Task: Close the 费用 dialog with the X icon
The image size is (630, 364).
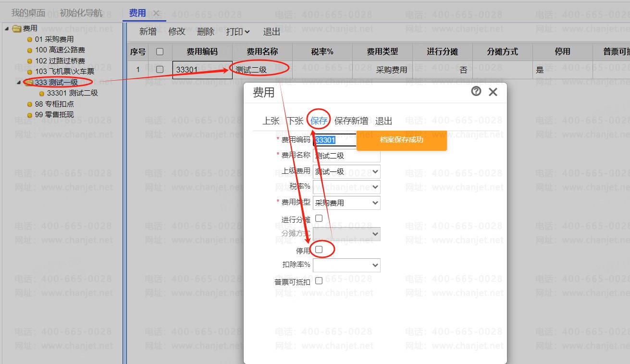Action: [493, 92]
